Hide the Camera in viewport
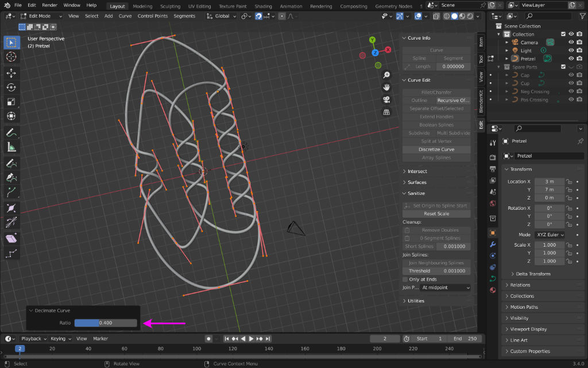This screenshot has width=588, height=368. (x=571, y=42)
